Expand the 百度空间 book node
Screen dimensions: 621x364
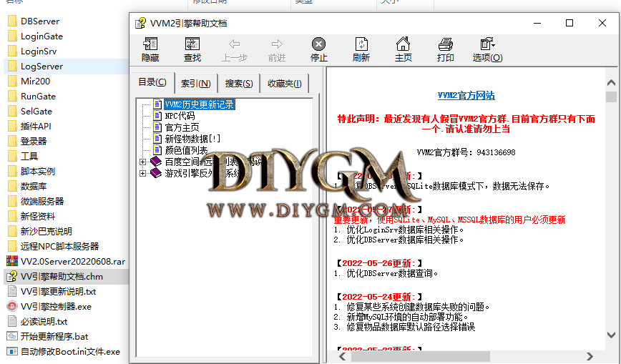click(143, 162)
